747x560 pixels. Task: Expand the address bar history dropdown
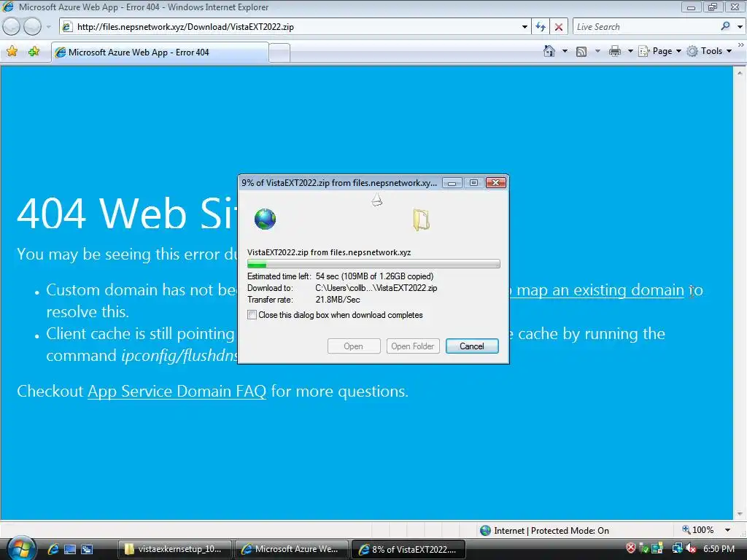tap(525, 27)
